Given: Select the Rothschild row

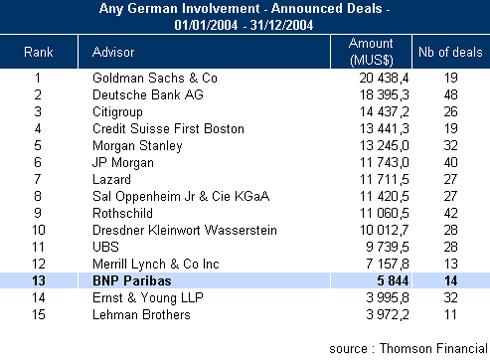Looking at the screenshot, I should [245, 213].
